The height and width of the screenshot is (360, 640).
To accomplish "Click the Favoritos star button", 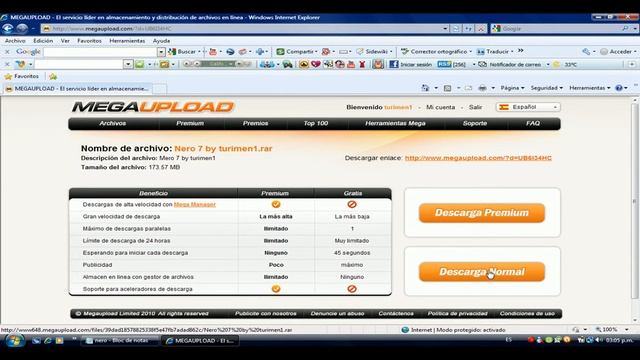I will click(22, 76).
